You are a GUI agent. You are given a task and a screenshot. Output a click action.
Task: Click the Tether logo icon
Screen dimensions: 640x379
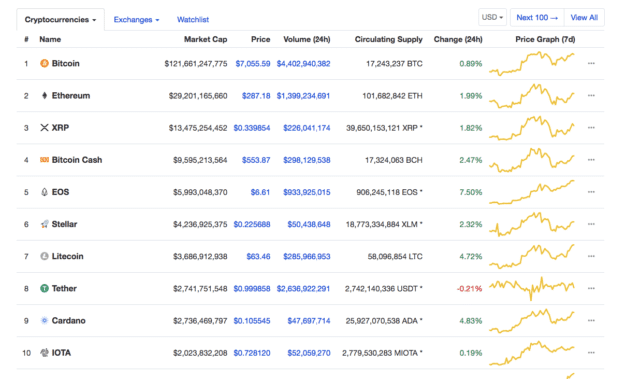[x=44, y=288]
